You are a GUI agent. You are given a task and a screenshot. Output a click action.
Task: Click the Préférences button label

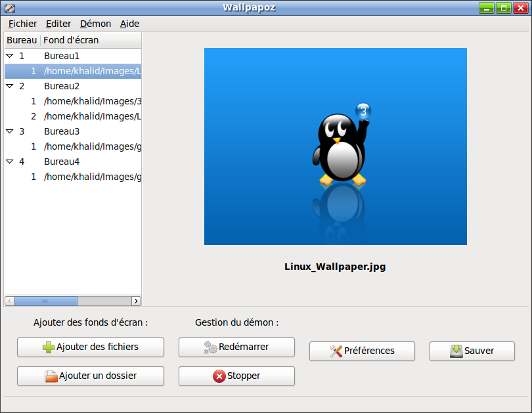369,351
